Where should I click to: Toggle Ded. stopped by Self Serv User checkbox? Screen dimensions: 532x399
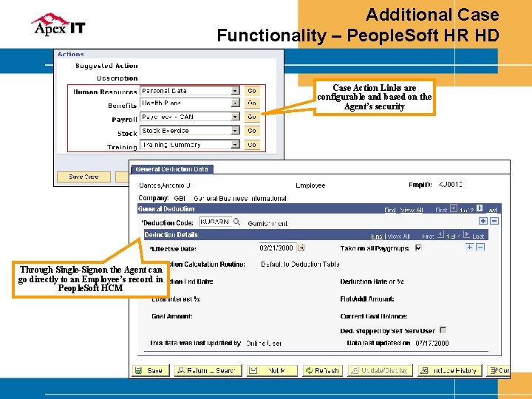443,330
